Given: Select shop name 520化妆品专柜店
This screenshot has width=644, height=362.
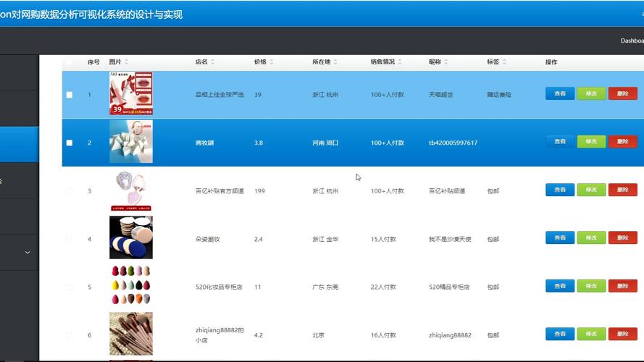Looking at the screenshot, I should 219,287.
